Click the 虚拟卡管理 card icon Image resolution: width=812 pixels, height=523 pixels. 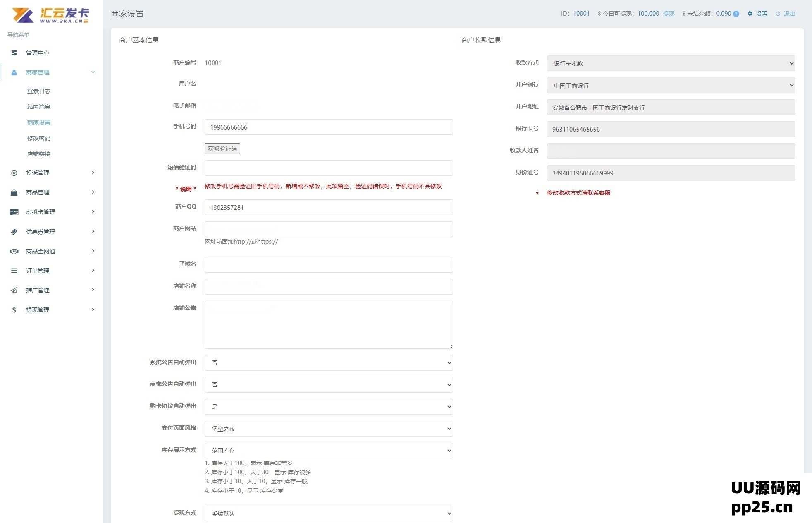click(x=14, y=212)
